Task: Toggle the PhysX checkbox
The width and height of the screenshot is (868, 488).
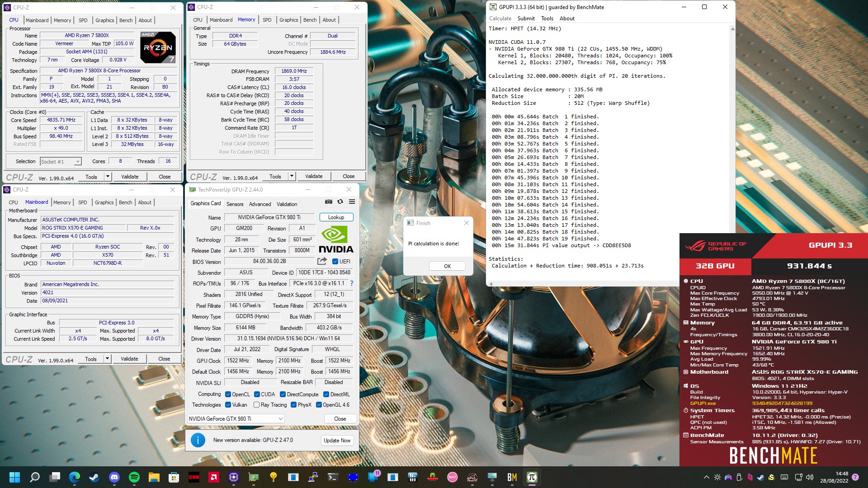Action: 293,405
